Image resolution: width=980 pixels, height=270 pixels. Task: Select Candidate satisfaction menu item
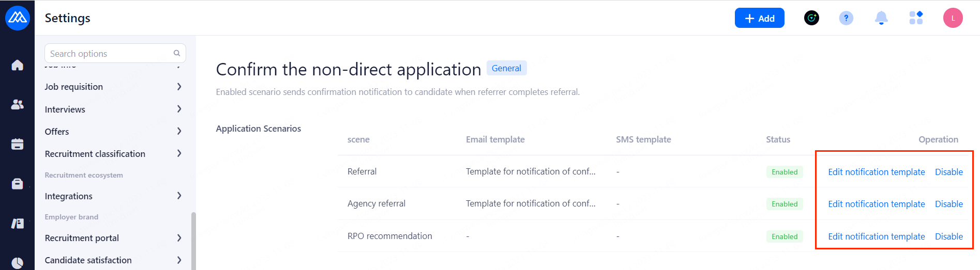(113, 260)
